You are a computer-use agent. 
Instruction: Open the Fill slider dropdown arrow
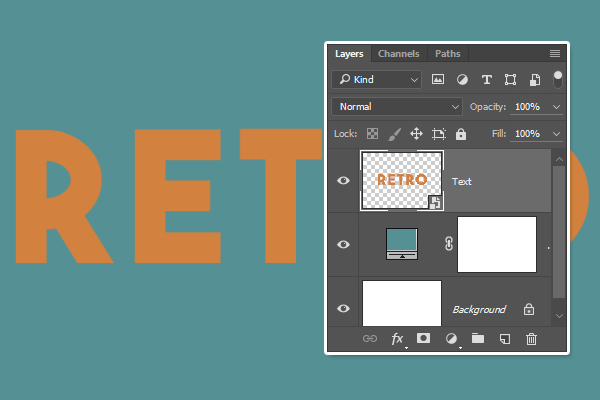click(x=556, y=134)
